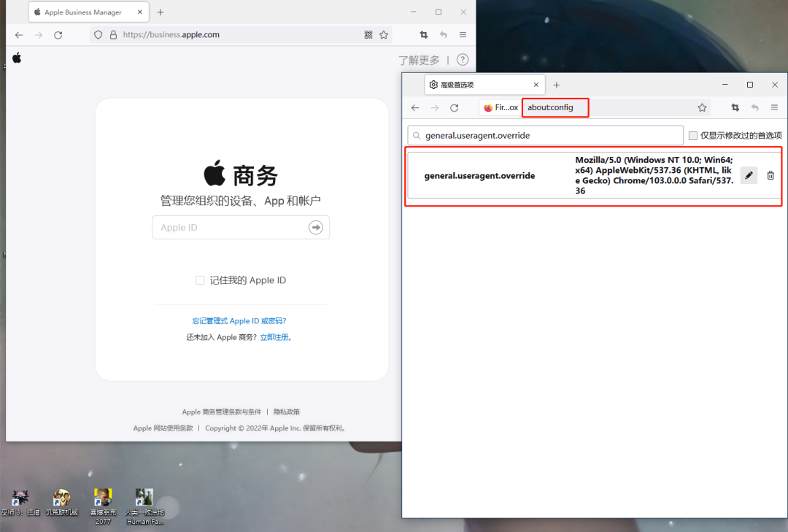Open new tab in about:config window

tap(556, 85)
